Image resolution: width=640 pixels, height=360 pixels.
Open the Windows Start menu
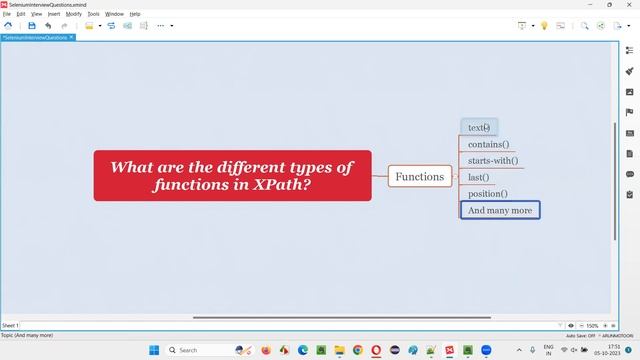(154, 350)
